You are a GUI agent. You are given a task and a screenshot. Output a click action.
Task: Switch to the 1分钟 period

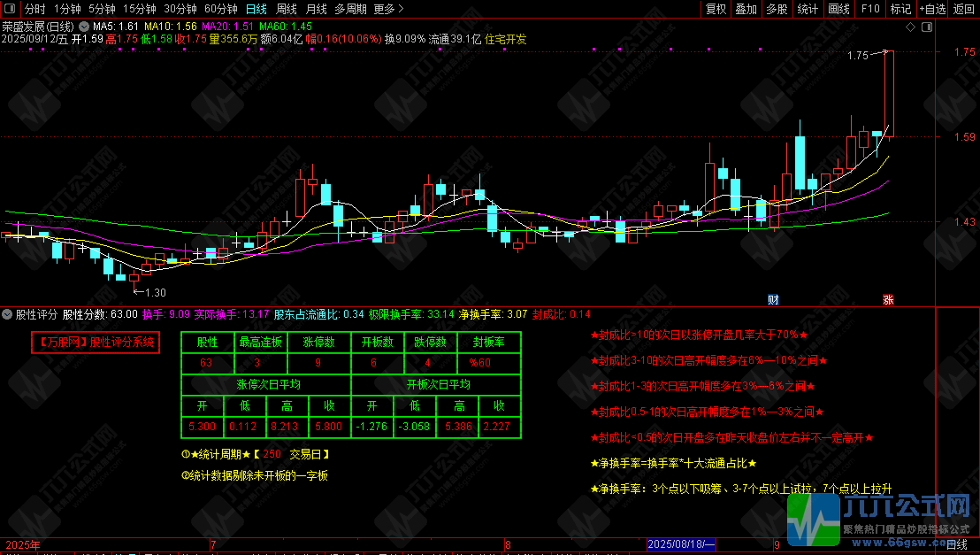pos(67,9)
